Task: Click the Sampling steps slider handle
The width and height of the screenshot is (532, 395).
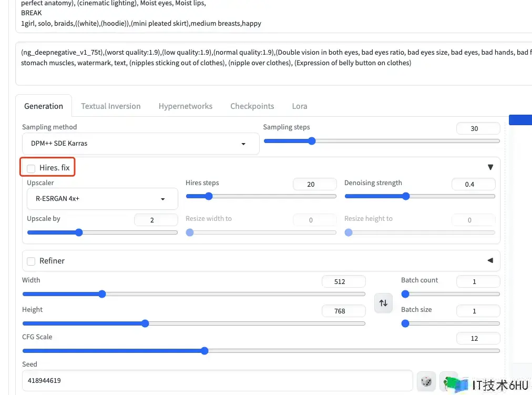Action: pyautogui.click(x=312, y=141)
